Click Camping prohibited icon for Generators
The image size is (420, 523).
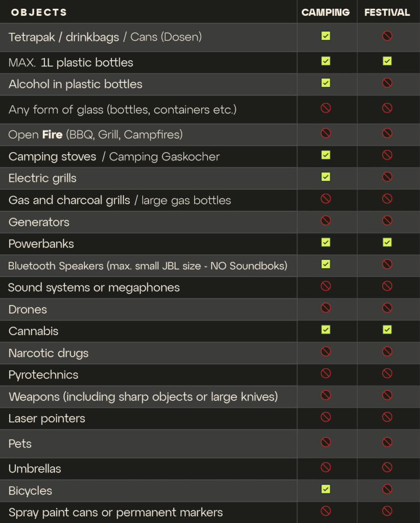click(325, 220)
